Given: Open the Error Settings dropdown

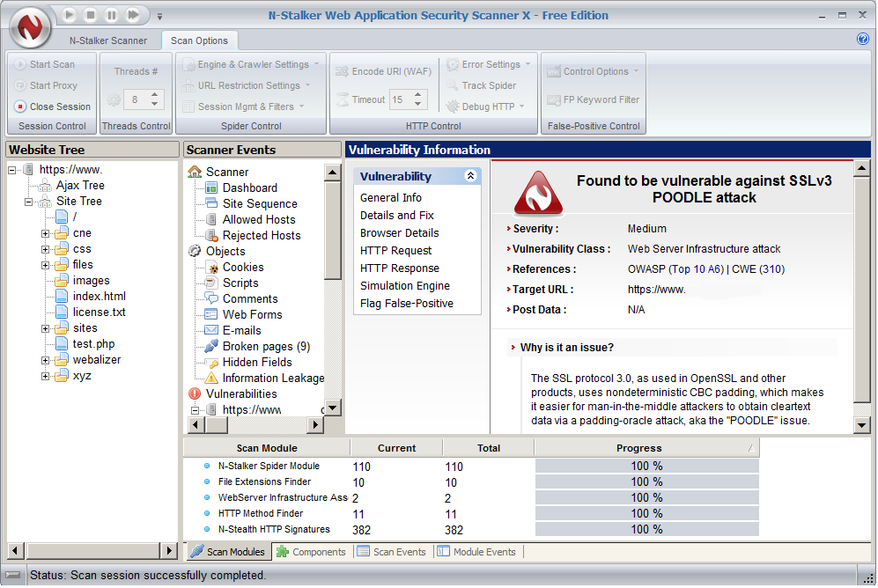Looking at the screenshot, I should 488,64.
